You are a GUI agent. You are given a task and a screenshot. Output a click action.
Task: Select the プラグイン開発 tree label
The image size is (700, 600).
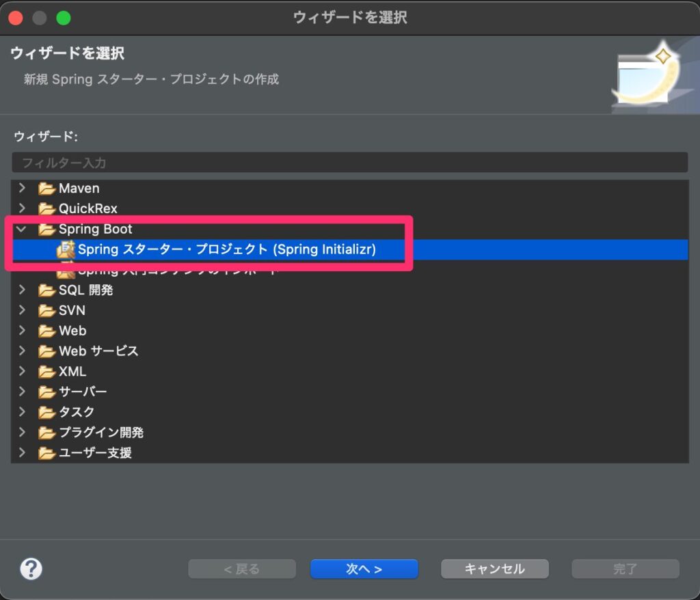point(101,433)
